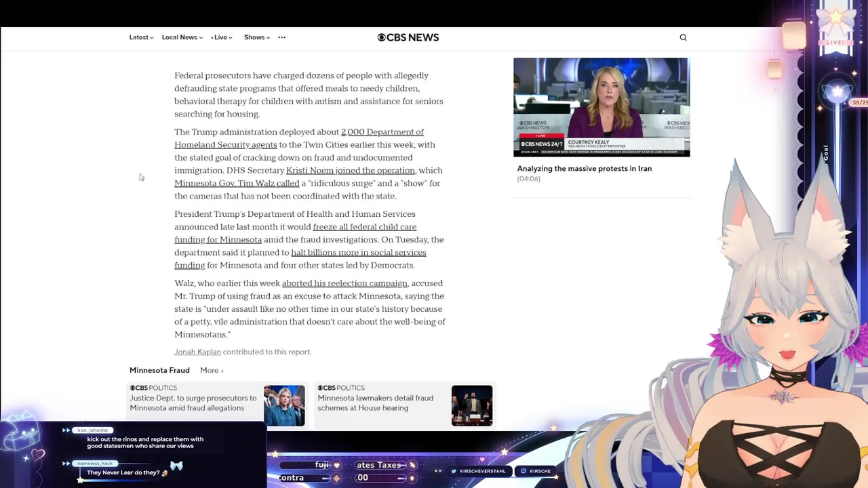The width and height of the screenshot is (868, 488).
Task: Follow the Kristi Noem joined the operation link
Action: pyautogui.click(x=351, y=170)
